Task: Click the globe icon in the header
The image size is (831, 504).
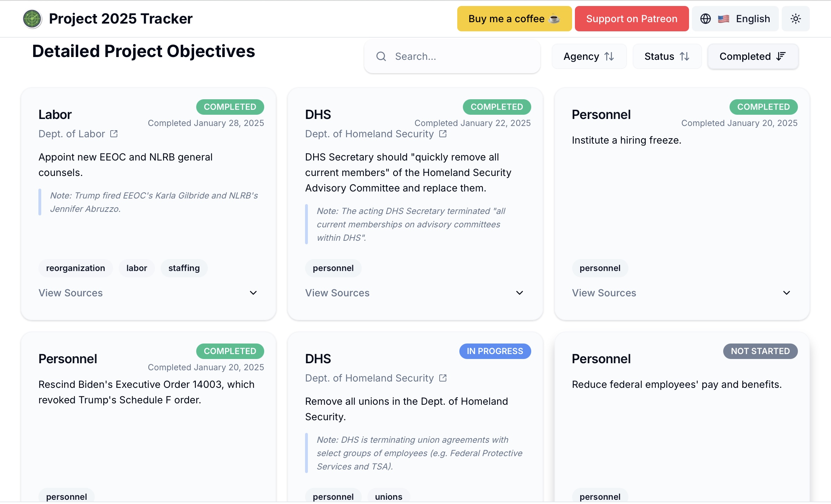Action: point(705,19)
